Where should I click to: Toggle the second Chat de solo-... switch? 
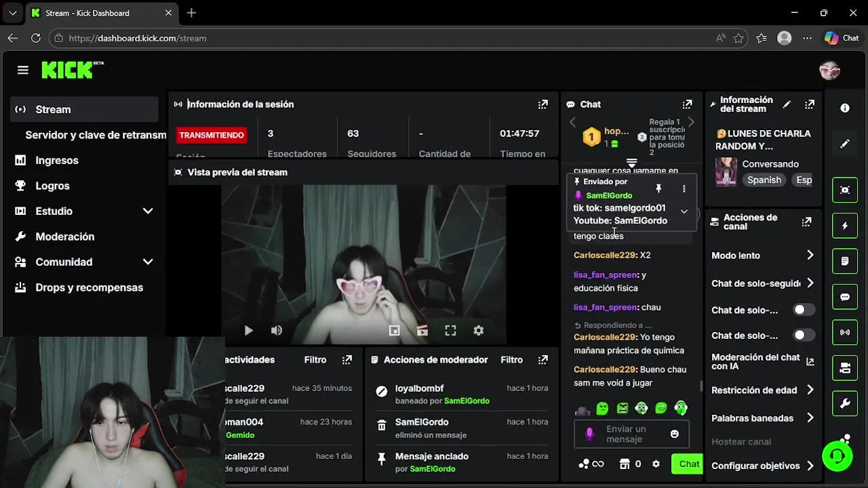click(x=804, y=335)
